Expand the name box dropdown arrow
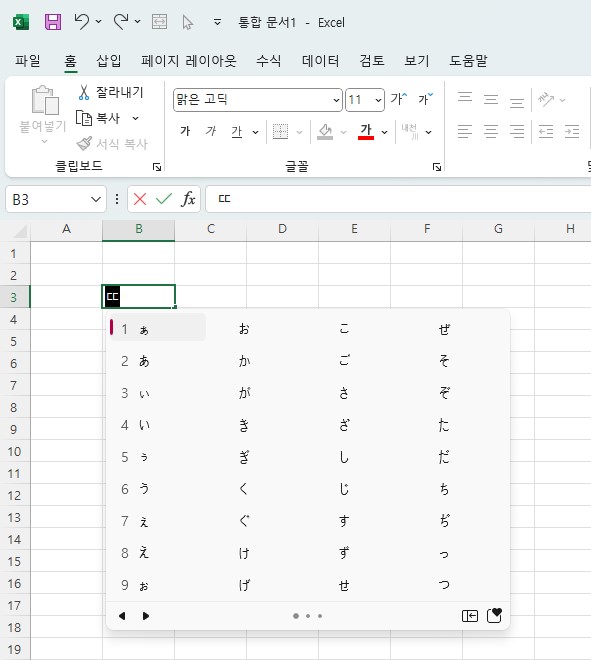 (96, 199)
